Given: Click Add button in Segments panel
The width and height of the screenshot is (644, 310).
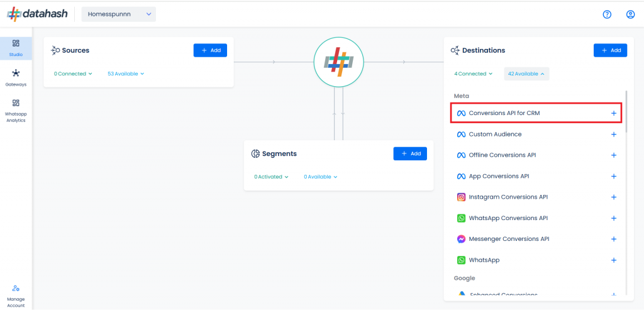Looking at the screenshot, I should 410,153.
